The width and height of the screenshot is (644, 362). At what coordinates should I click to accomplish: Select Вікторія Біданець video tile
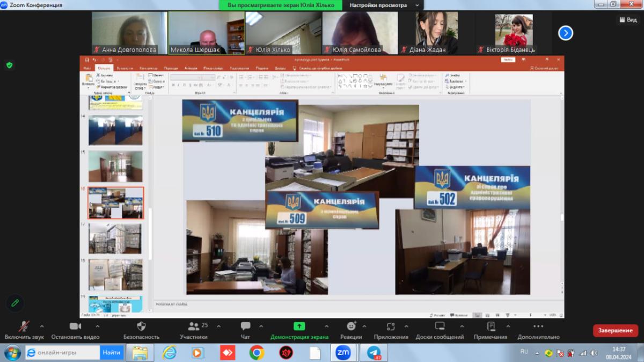514,33
